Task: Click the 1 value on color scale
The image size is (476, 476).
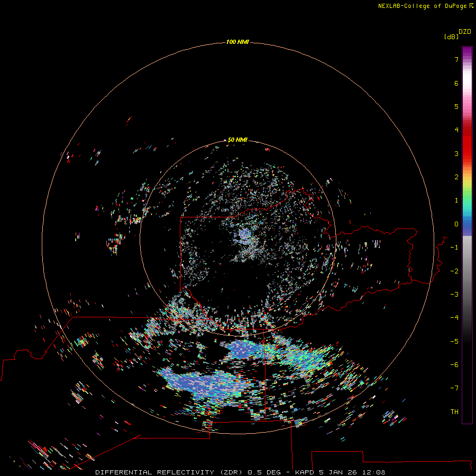Action: point(456,200)
